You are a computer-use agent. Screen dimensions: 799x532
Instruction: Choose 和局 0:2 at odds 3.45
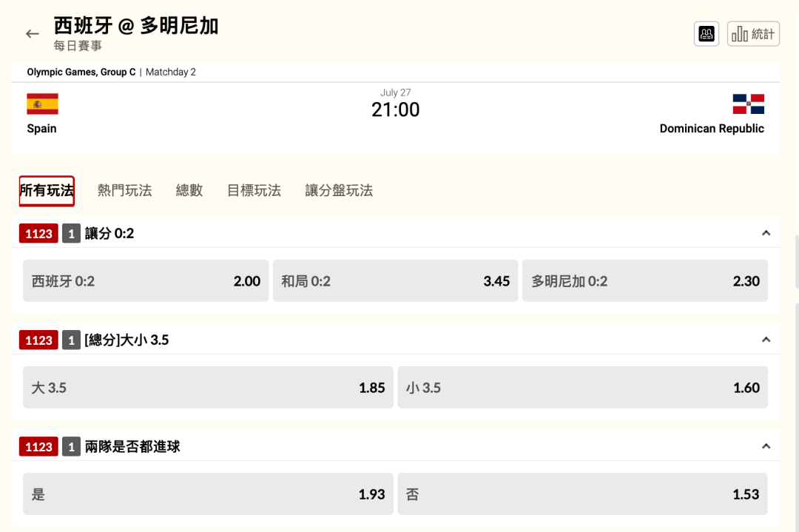[x=395, y=281]
